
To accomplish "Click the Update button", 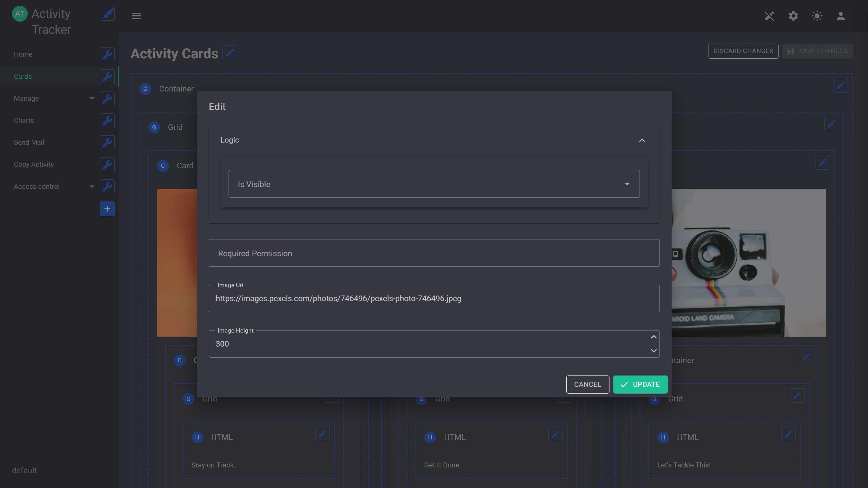I will 640,384.
